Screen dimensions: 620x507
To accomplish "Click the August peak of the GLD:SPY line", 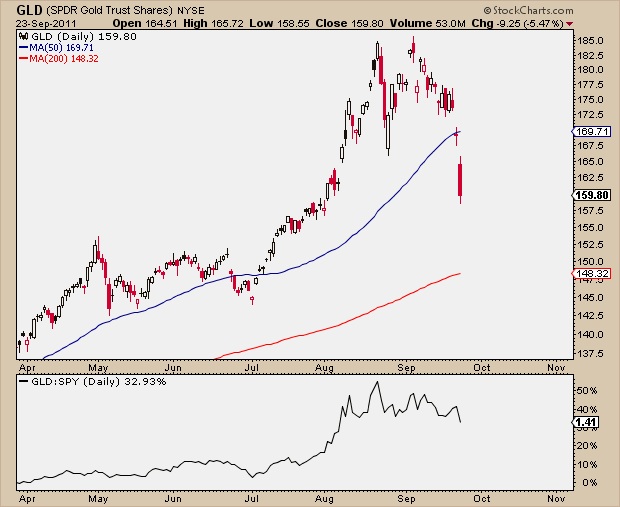I will 377,382.
